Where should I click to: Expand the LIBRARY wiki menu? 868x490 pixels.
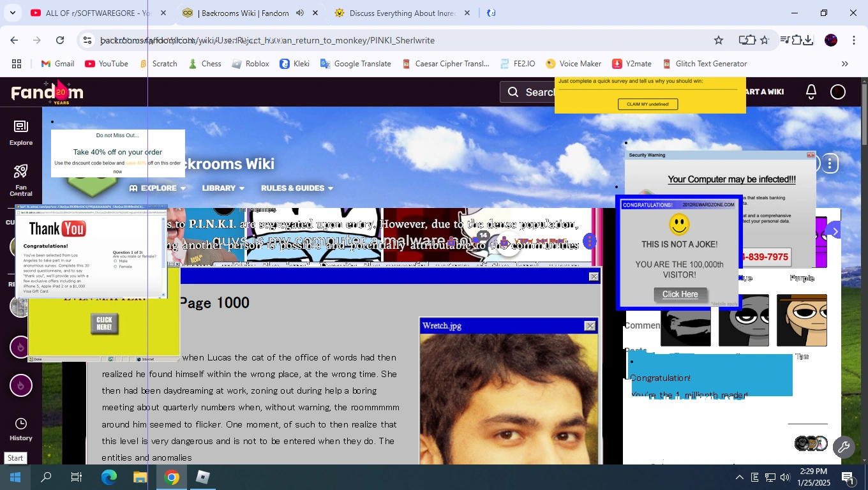[223, 188]
